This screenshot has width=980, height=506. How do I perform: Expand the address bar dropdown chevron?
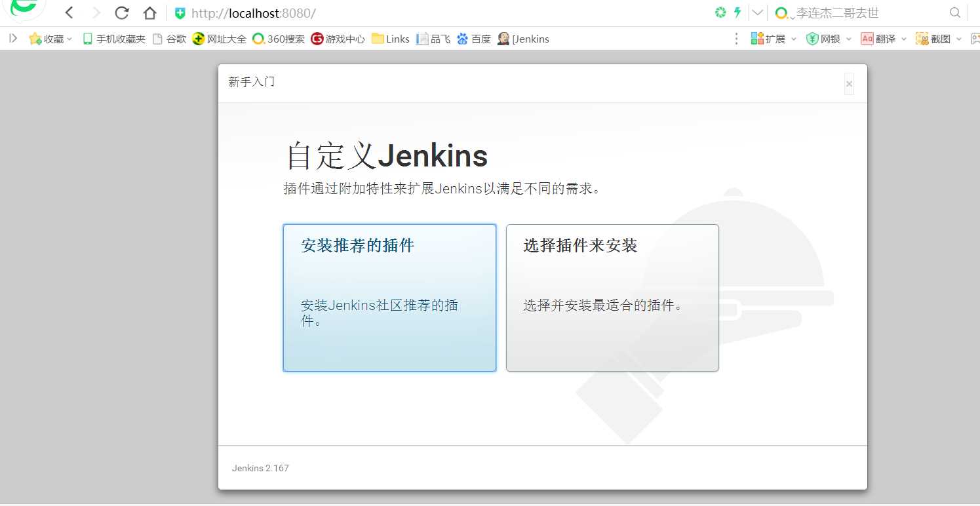coord(757,12)
